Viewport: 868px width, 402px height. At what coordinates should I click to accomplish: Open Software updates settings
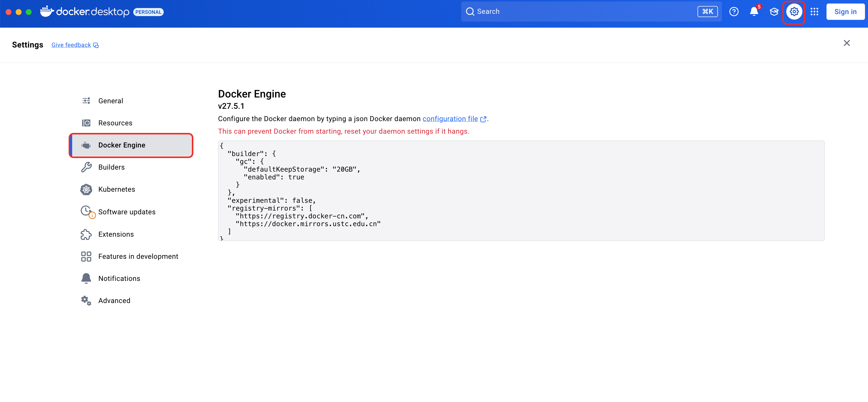click(127, 212)
